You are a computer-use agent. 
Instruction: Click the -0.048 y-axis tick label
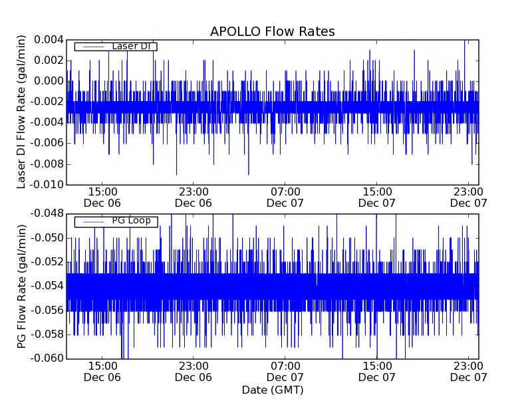pos(47,213)
